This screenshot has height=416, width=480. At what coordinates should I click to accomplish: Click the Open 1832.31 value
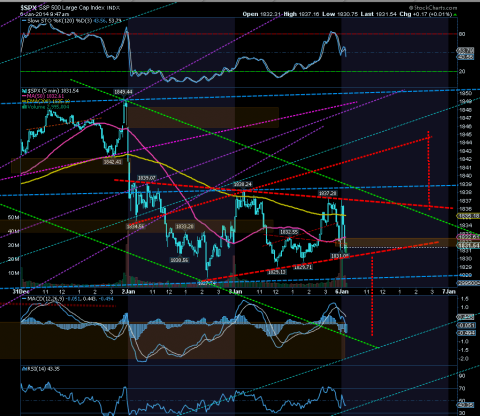point(262,14)
